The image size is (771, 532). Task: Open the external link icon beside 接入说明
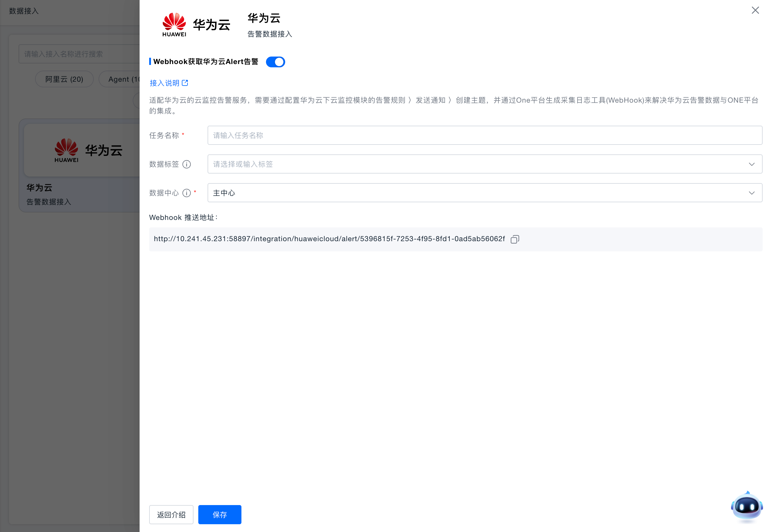[185, 83]
